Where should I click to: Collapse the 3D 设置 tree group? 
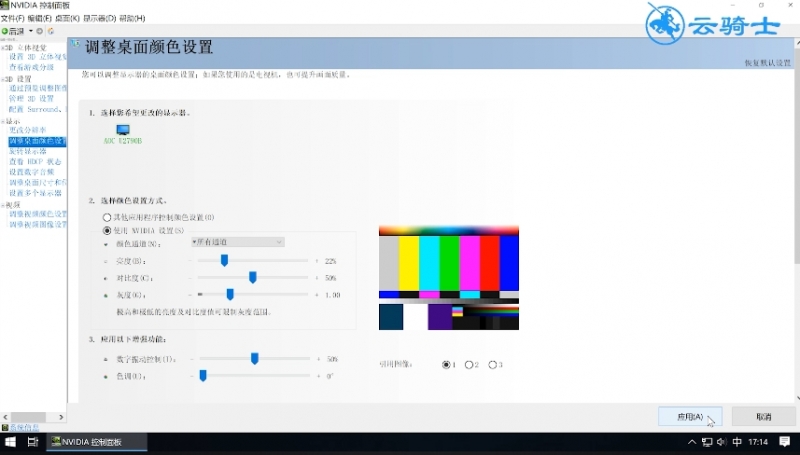[3, 79]
